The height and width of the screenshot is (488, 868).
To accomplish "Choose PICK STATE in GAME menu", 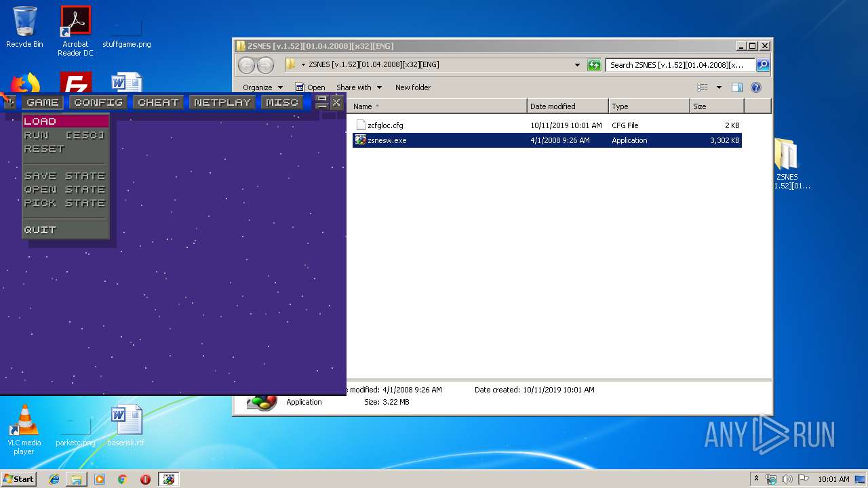I will (x=66, y=203).
